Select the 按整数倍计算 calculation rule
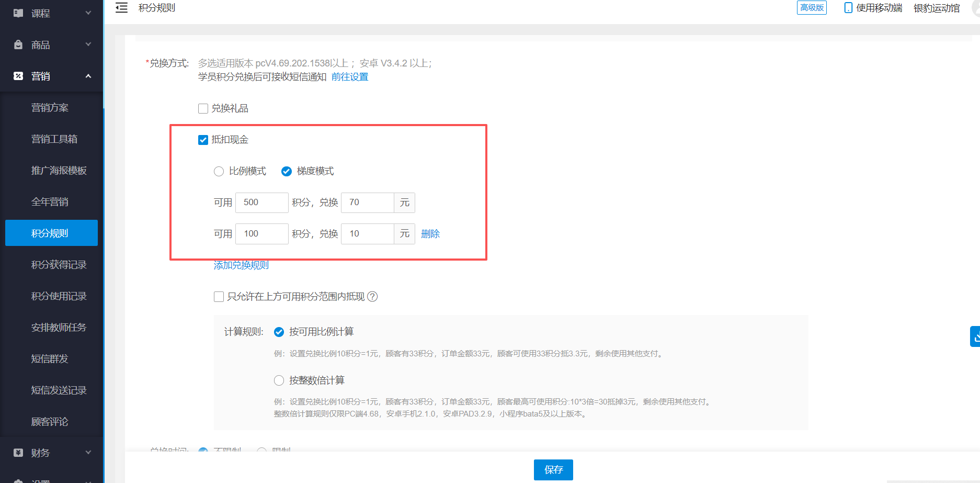Screen dimensions: 980x483 pyautogui.click(x=279, y=380)
